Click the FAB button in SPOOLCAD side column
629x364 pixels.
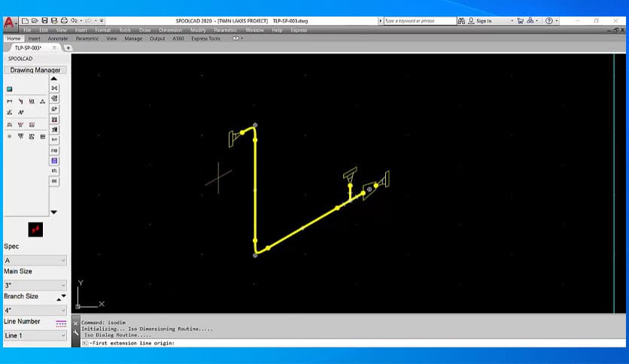click(x=55, y=150)
